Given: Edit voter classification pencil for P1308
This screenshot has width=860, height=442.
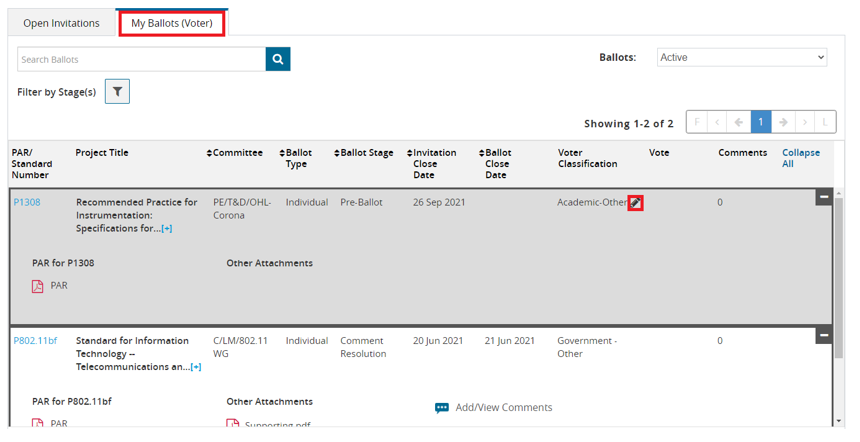Looking at the screenshot, I should pyautogui.click(x=635, y=203).
